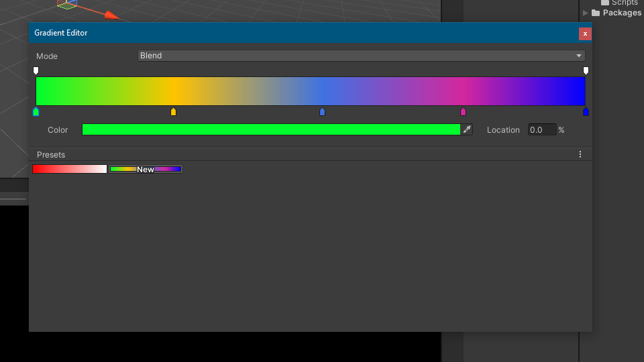
Task: Apply the red-to-white gradient preset
Action: [70, 169]
